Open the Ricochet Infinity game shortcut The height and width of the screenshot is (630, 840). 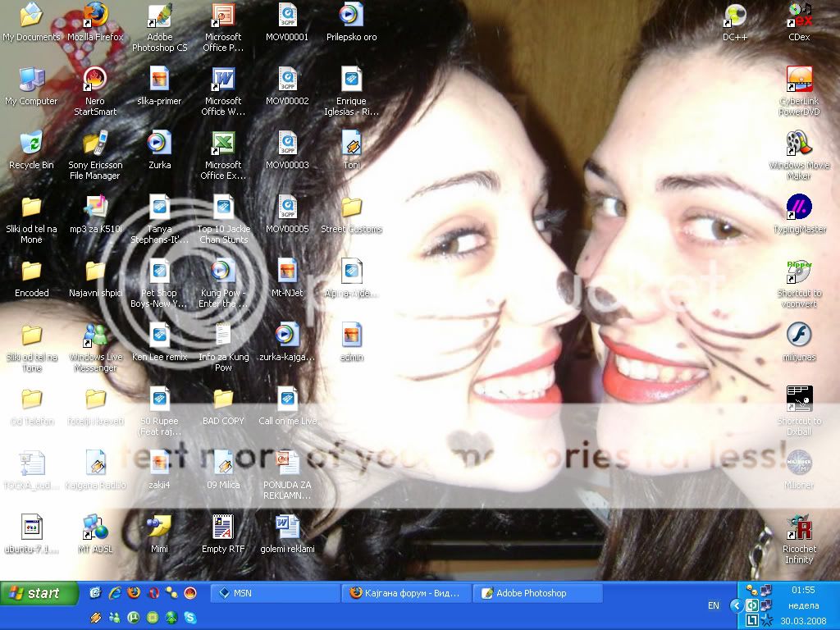coord(798,529)
